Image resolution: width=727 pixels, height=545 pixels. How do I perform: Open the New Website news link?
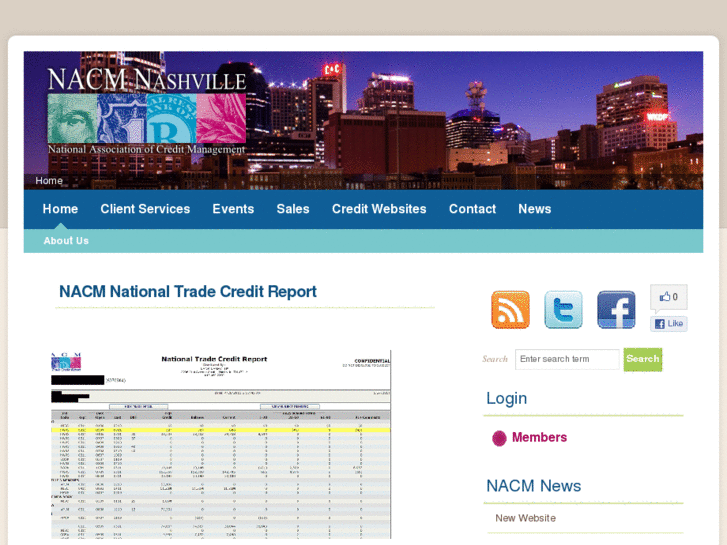(x=525, y=518)
